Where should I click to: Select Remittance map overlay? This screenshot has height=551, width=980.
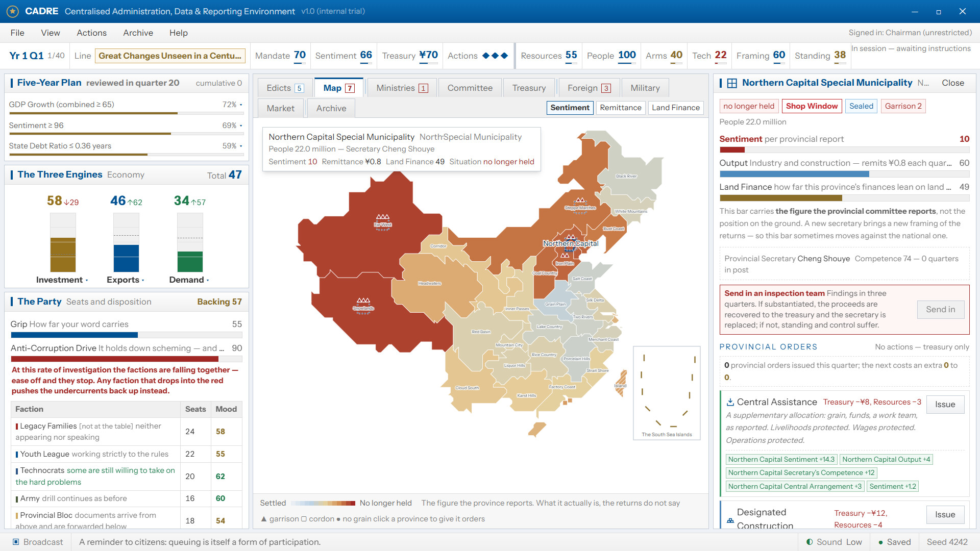(621, 108)
